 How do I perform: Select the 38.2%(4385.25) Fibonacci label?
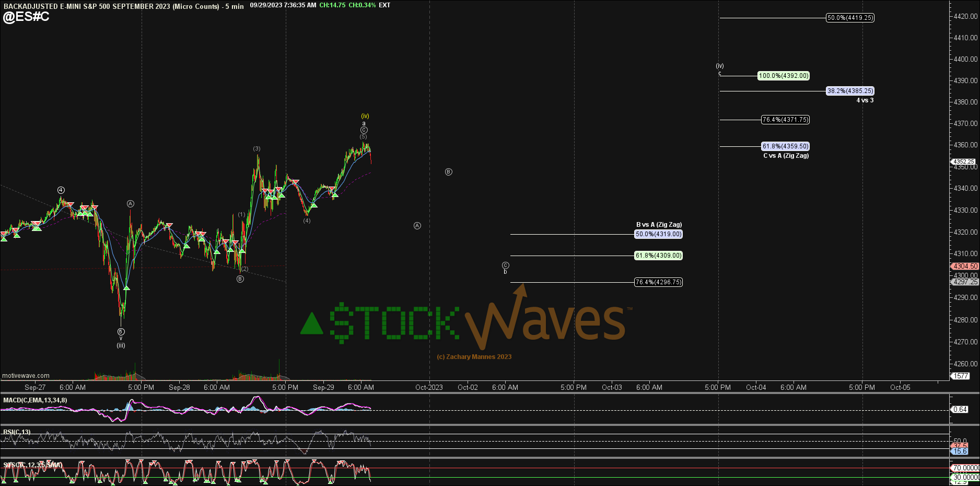coord(850,91)
